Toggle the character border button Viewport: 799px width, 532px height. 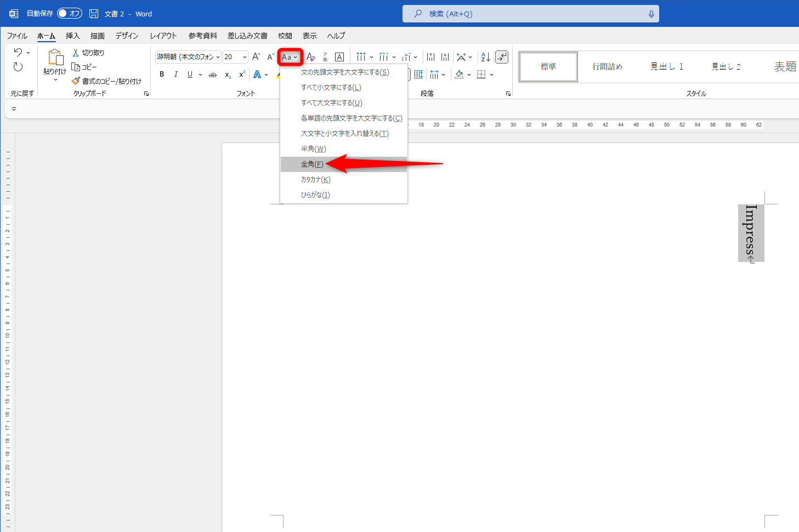pyautogui.click(x=339, y=57)
